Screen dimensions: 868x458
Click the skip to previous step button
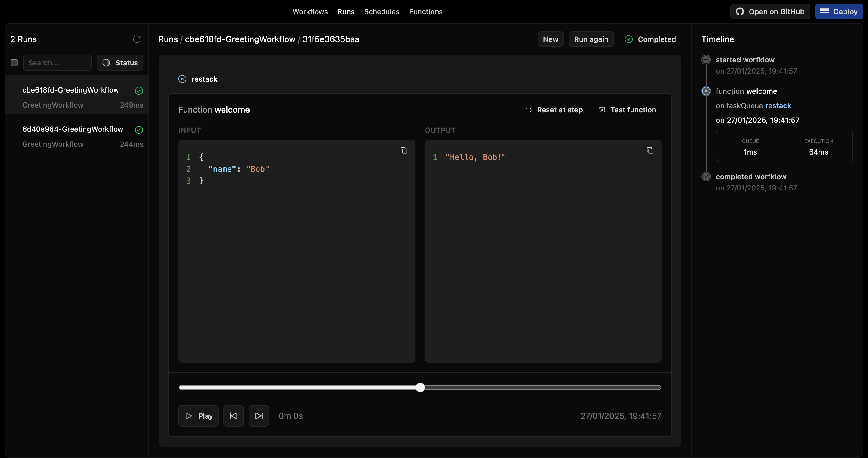pos(233,416)
